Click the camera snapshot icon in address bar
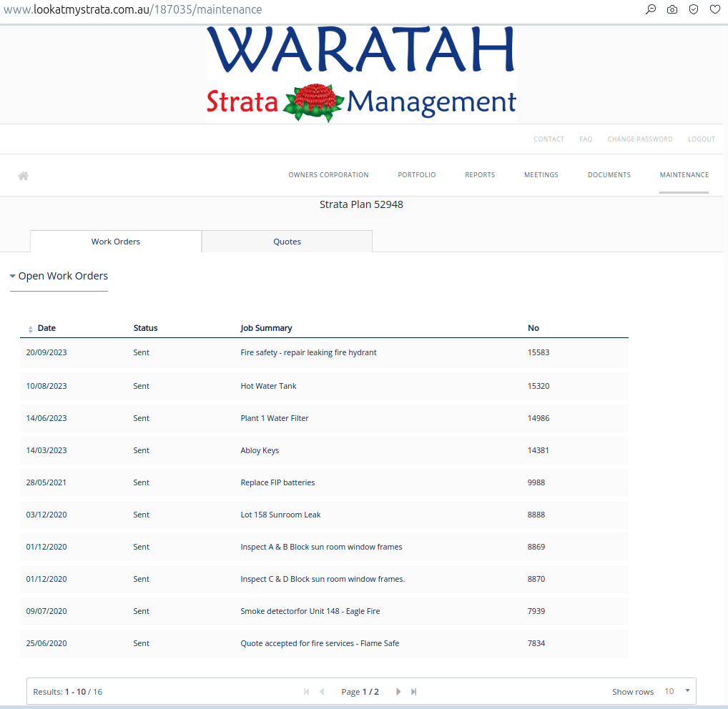Viewport: 728px width, 709px height. tap(672, 9)
